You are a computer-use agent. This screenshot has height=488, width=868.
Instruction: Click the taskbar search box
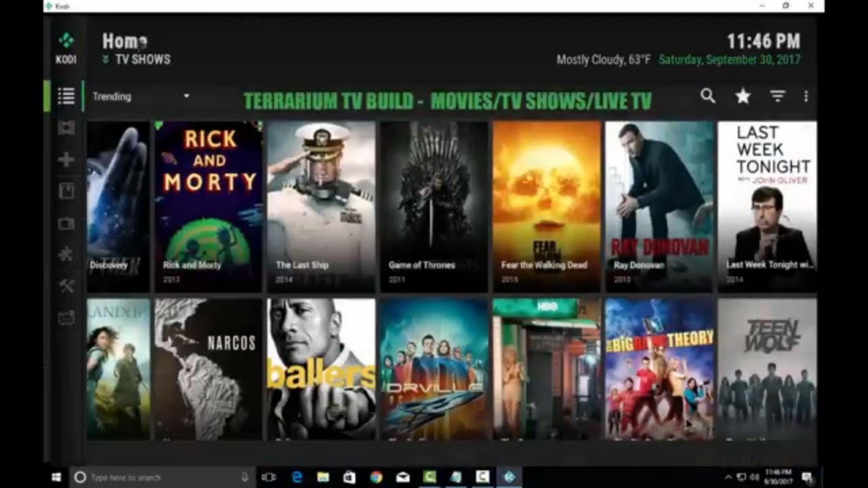[161, 477]
